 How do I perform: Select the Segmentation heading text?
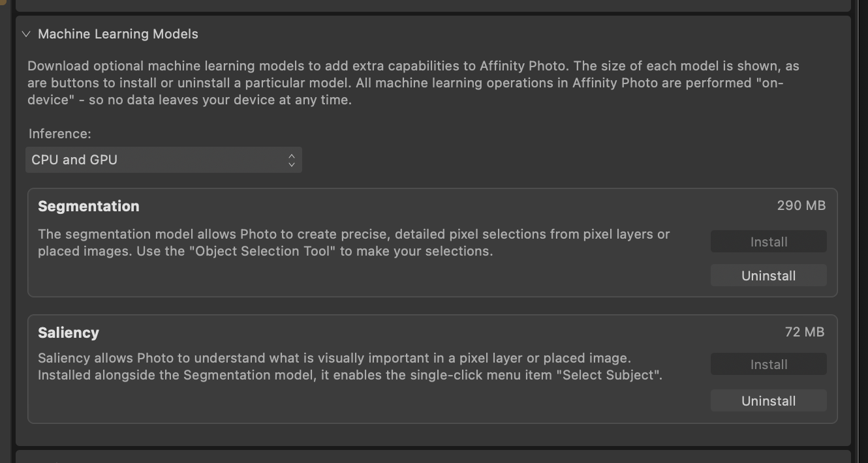pos(89,206)
